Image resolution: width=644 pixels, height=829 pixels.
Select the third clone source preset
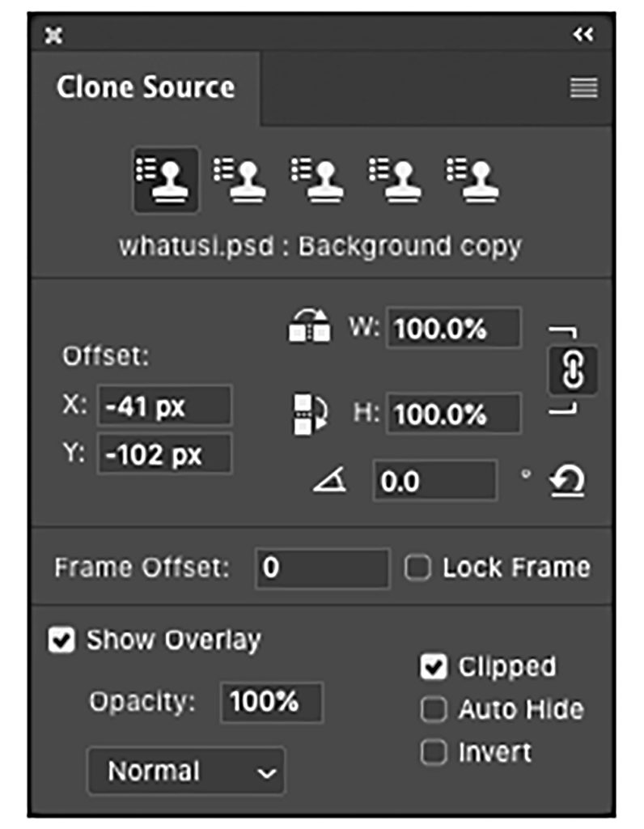318,180
